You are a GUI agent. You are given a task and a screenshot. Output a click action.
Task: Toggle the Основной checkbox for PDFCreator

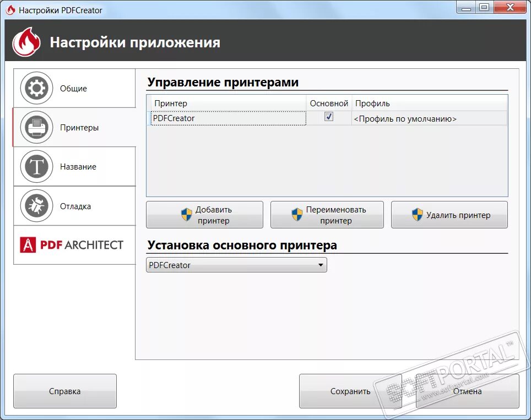pyautogui.click(x=328, y=117)
